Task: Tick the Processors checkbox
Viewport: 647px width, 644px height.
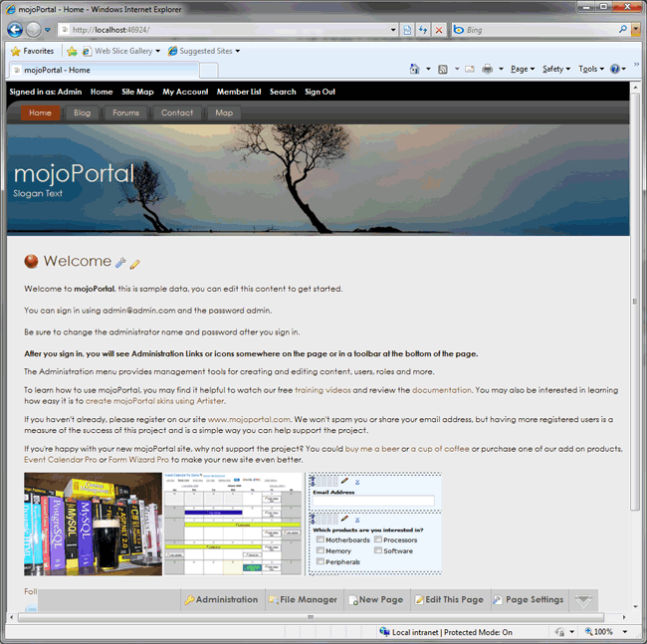Action: tap(378, 539)
